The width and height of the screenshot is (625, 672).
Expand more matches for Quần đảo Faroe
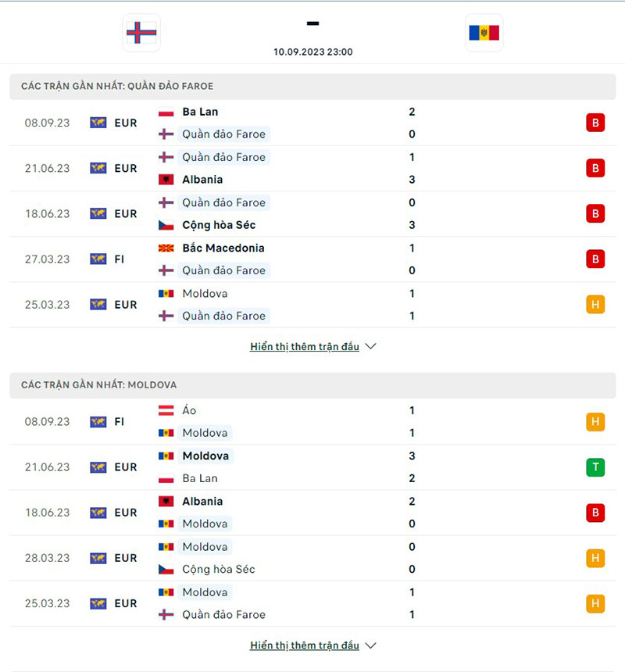[x=305, y=346]
